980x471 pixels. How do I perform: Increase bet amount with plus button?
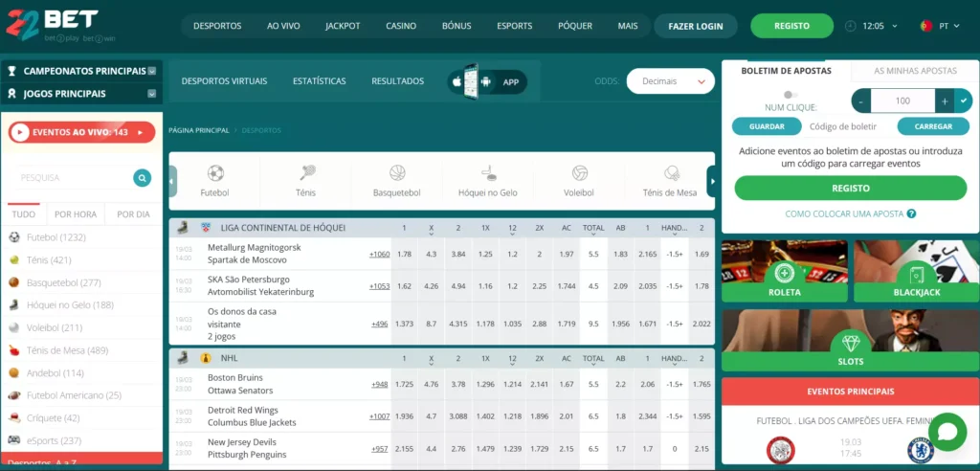tap(945, 101)
